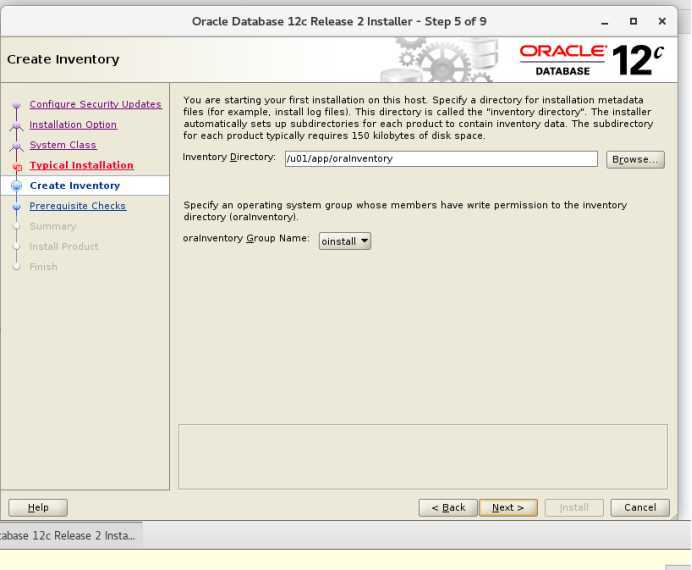Jump to Prerequisite Checks step
Viewport: 692px width, 570px height.
(x=78, y=206)
